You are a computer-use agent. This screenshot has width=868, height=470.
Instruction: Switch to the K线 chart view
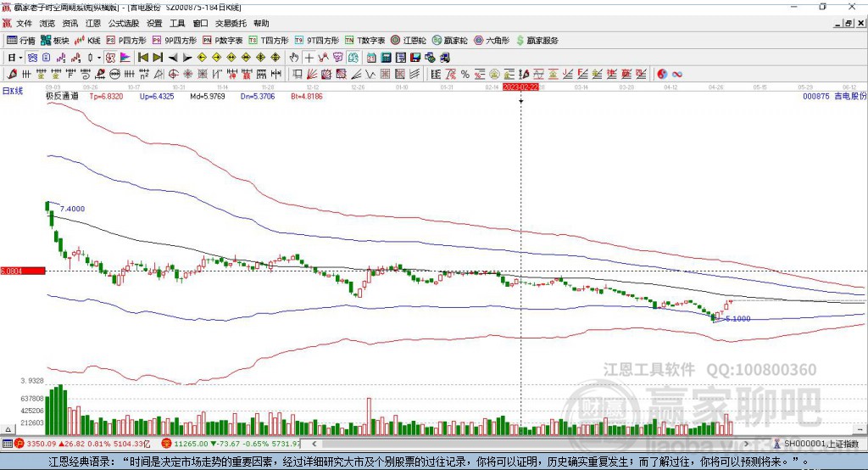(87, 41)
